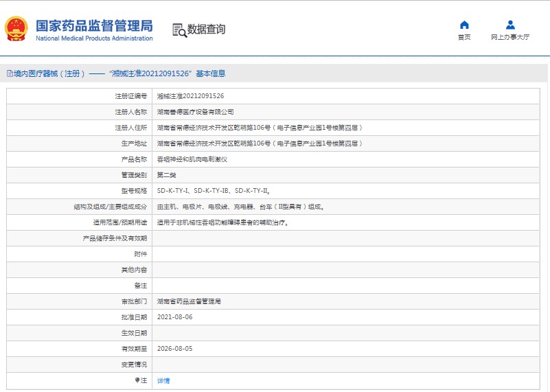Click the 数据查询 heading text

click(206, 30)
